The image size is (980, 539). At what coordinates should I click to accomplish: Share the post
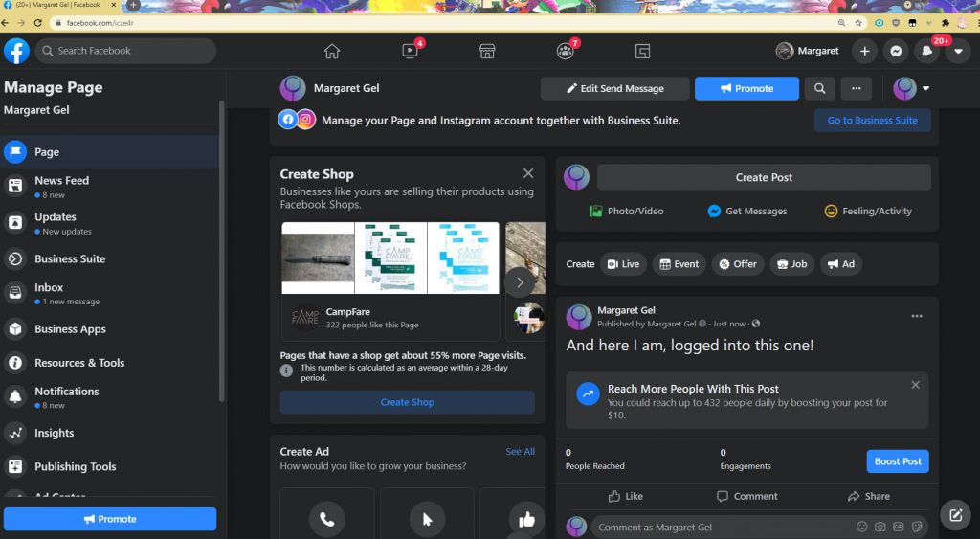pyautogui.click(x=869, y=497)
